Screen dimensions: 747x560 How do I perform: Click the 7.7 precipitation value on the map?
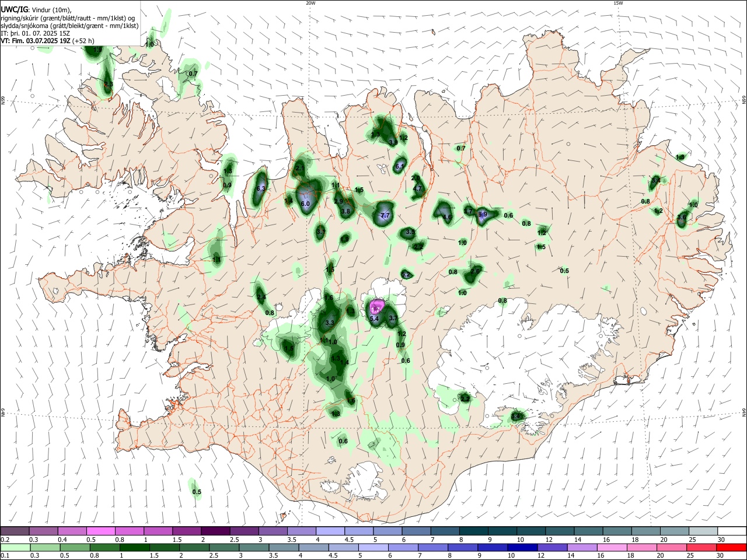coord(385,216)
